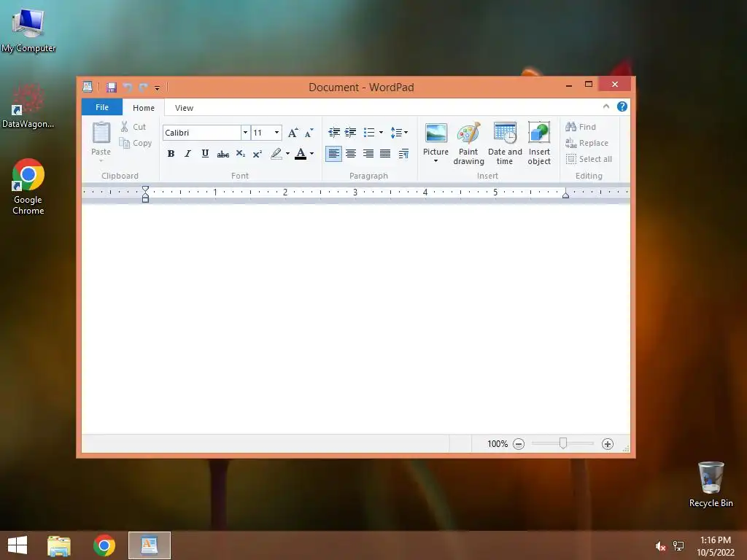Click the Shrink font icon
This screenshot has height=560, width=747.
309,133
